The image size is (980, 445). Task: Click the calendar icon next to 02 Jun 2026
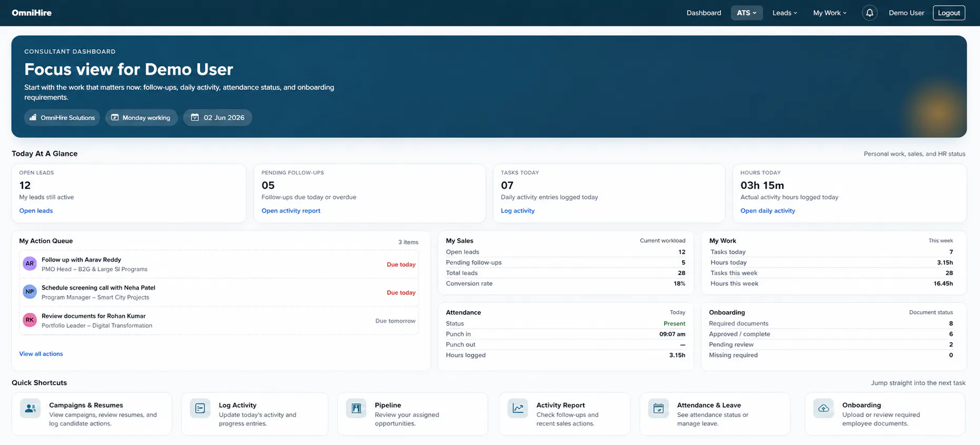[195, 117]
